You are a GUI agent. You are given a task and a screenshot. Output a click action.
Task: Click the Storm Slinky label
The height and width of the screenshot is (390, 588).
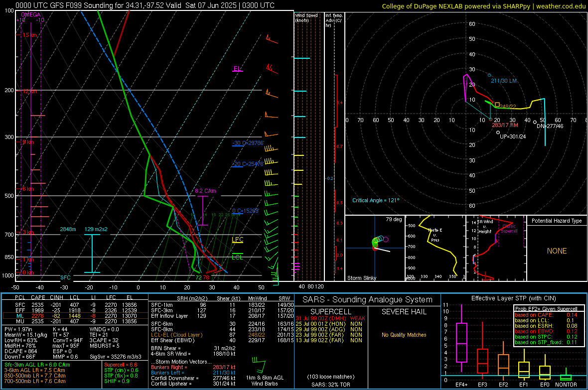click(362, 278)
